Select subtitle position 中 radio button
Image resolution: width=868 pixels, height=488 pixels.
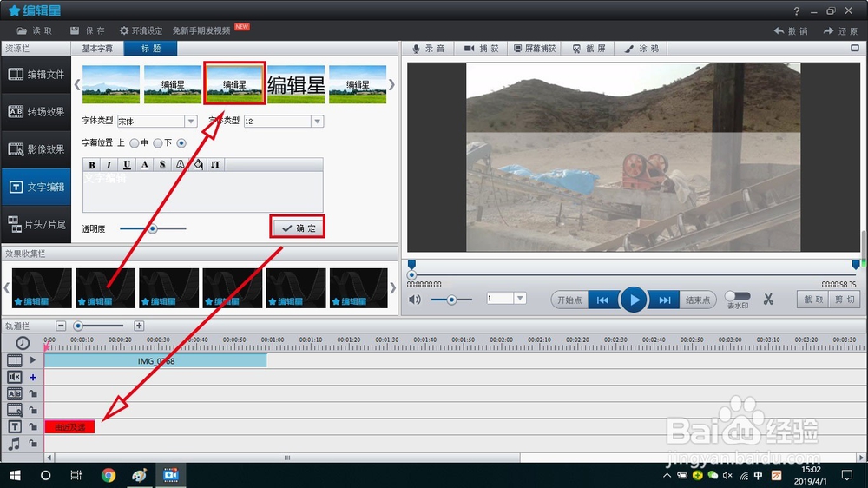pos(158,143)
